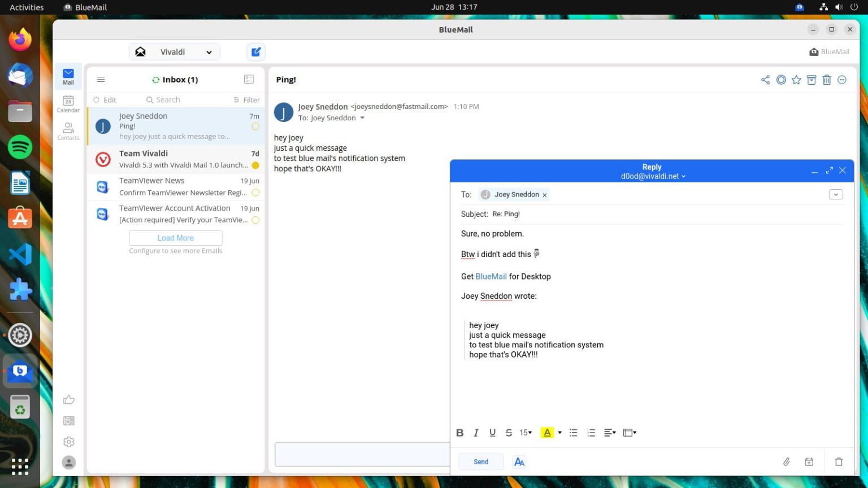The height and width of the screenshot is (488, 868).
Task: Delete the Ping! email with trash icon
Action: [827, 80]
